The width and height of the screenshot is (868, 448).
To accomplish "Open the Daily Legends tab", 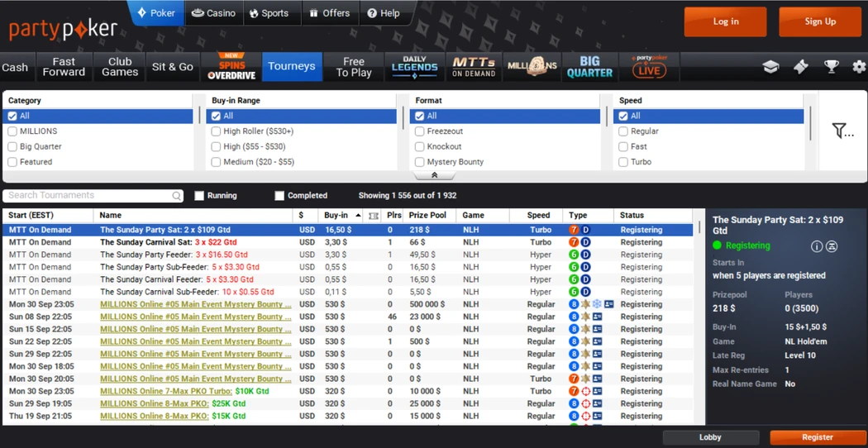I will tap(415, 67).
